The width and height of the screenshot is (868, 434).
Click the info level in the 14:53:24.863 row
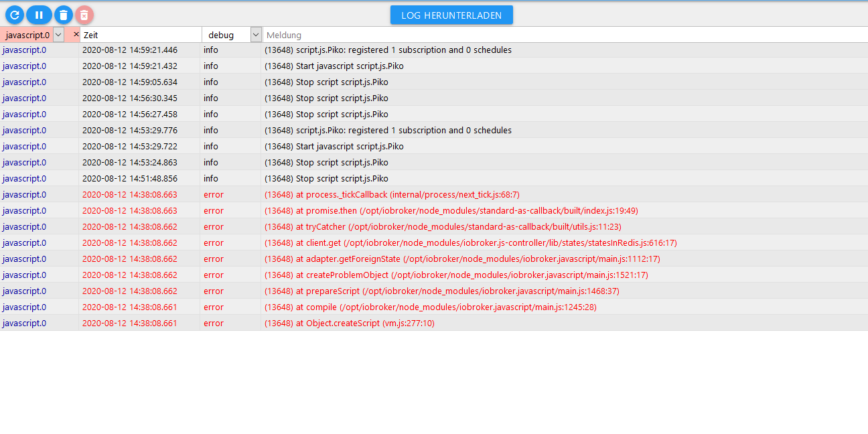click(211, 162)
